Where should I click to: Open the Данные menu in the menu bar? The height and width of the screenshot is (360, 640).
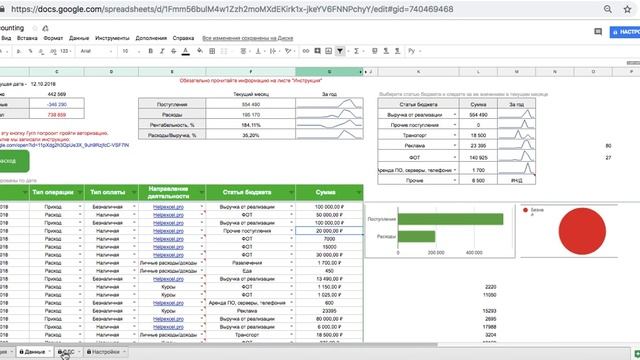[79, 38]
